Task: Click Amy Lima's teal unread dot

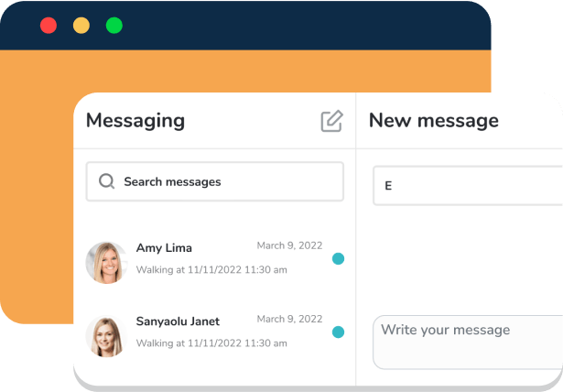Action: point(338,259)
